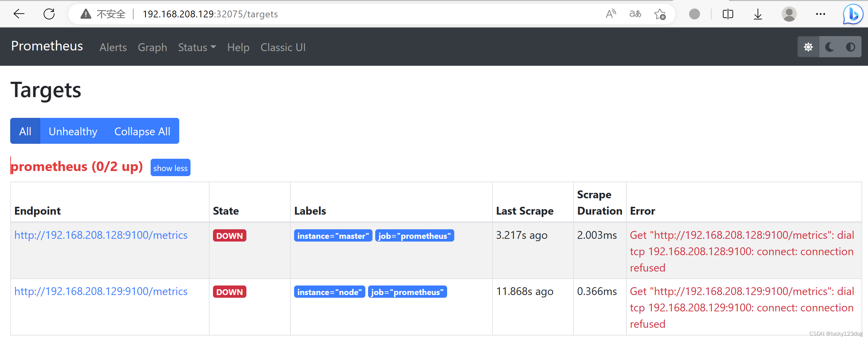868x340 pixels.
Task: Open the Graph nav item
Action: [x=152, y=47]
